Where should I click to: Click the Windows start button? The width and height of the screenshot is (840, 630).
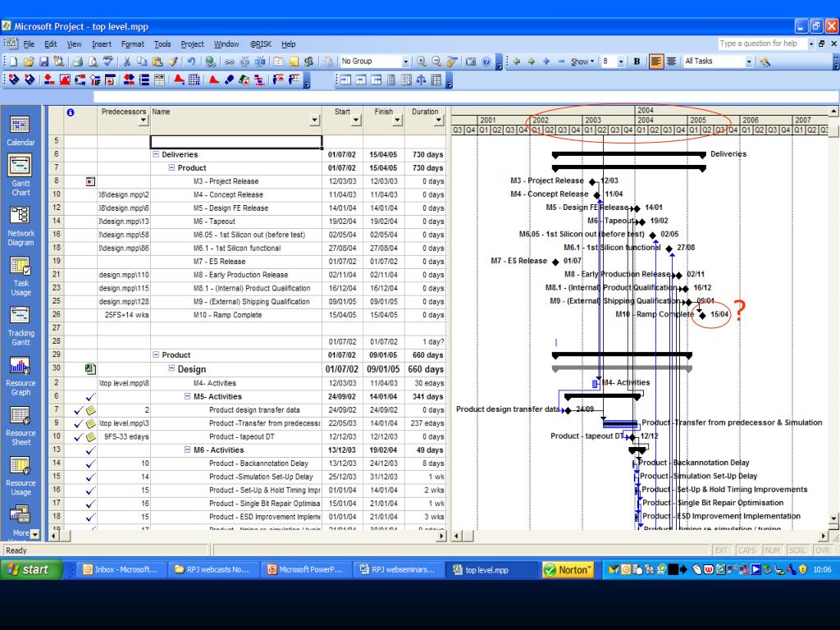click(x=31, y=569)
